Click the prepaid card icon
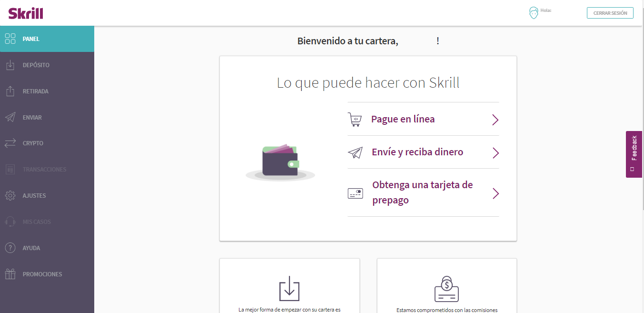Screen dimensions: 644x313 [355, 193]
